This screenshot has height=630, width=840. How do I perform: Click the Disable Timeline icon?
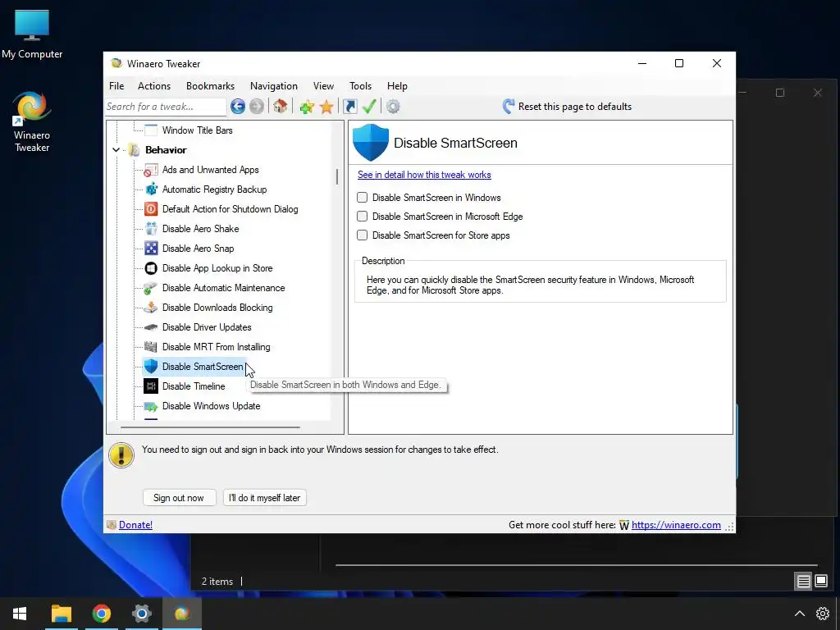click(151, 386)
